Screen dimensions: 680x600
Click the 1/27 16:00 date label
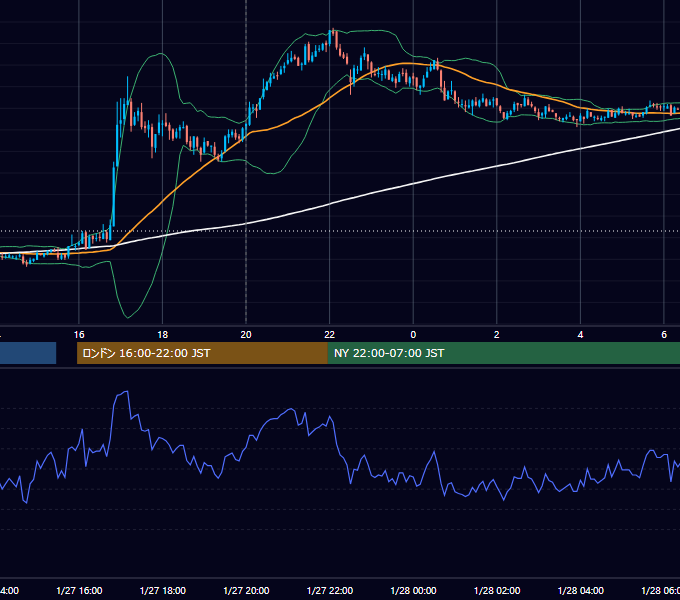[79, 590]
